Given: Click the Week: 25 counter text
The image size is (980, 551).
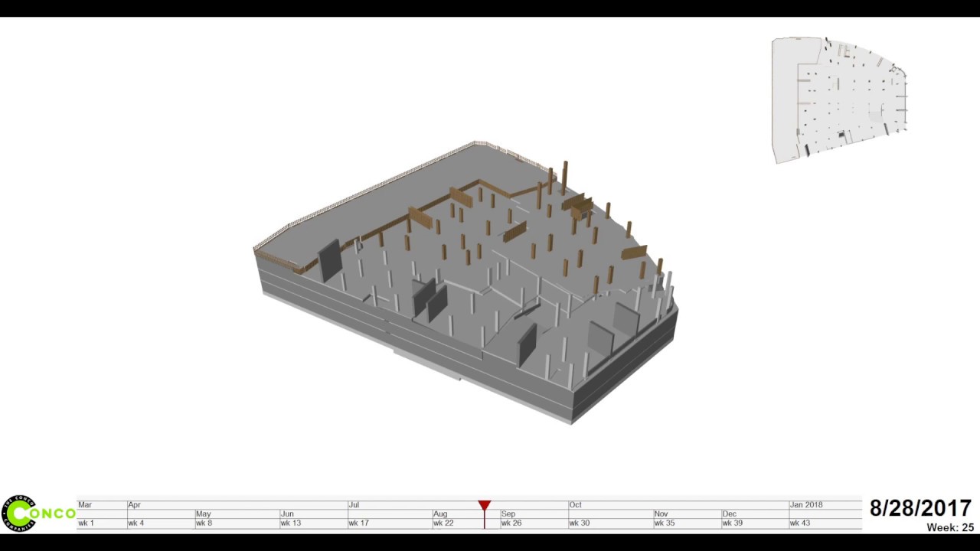Looking at the screenshot, I should coord(950,527).
